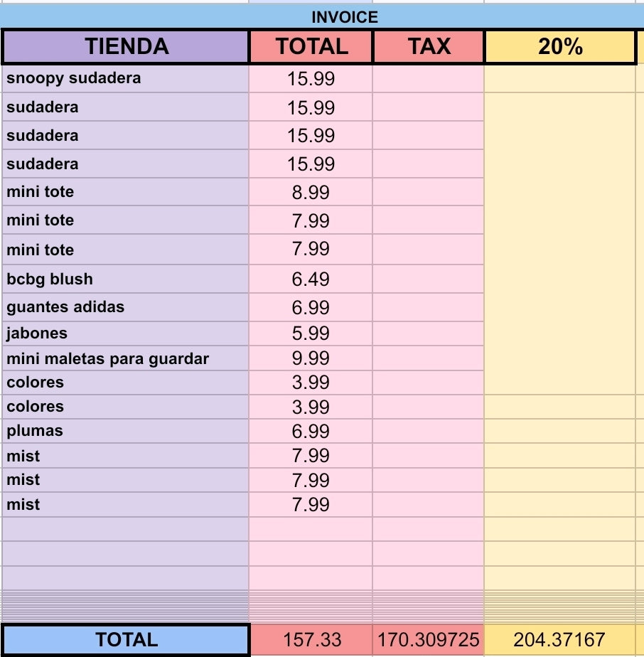This screenshot has width=644, height=657.
Task: Select empty TAX cell beside snoopy sudadera
Action: coord(428,78)
